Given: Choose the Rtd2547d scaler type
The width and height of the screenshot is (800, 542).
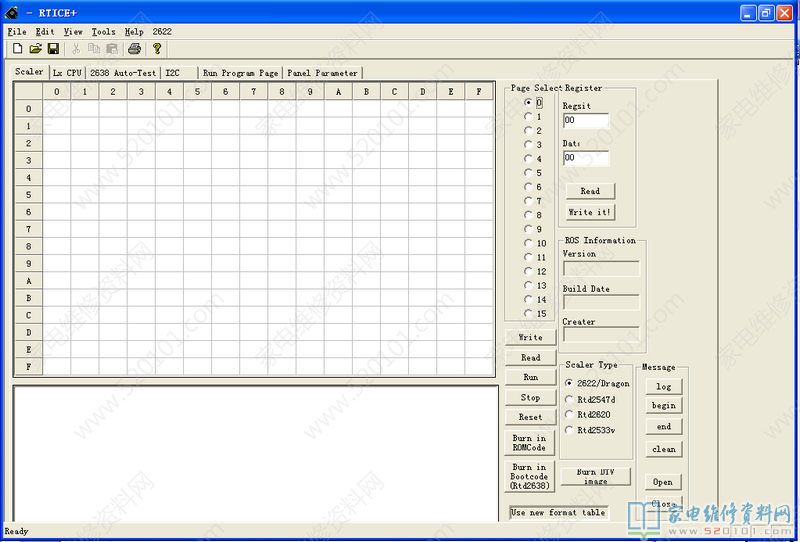Looking at the screenshot, I should 569,399.
